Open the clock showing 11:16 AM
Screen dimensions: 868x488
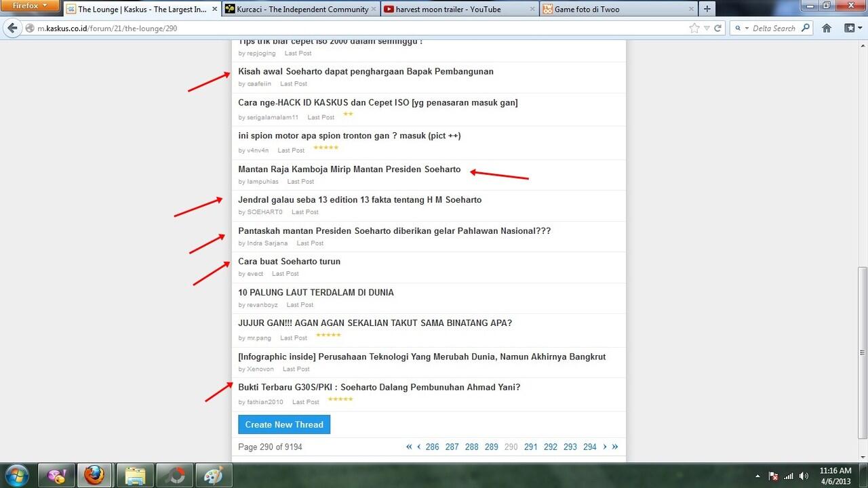835,476
